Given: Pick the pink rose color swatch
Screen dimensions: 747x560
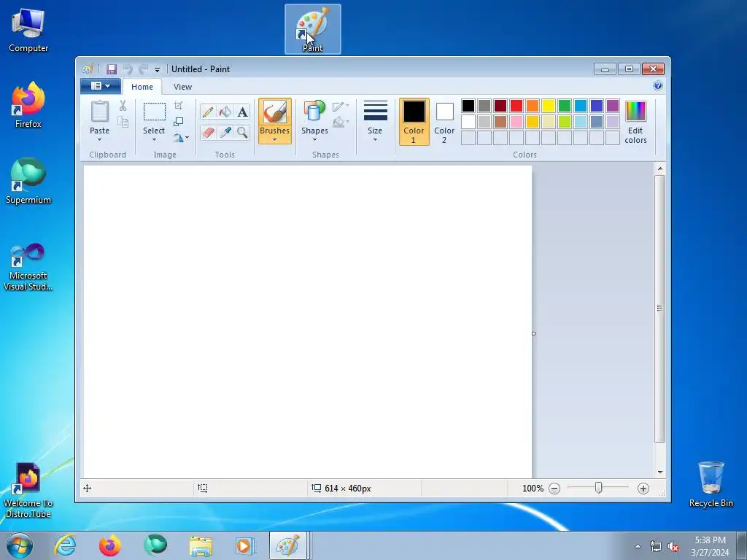Looking at the screenshot, I should point(516,122).
